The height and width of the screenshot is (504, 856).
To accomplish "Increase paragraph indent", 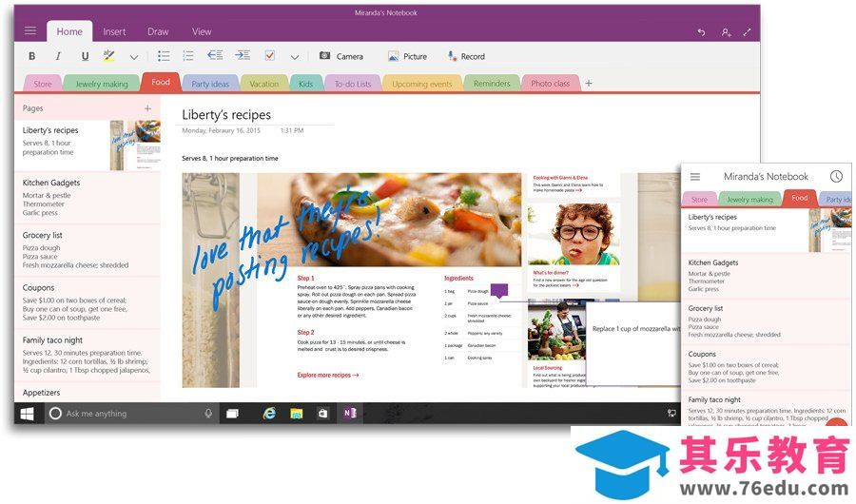I will click(243, 55).
